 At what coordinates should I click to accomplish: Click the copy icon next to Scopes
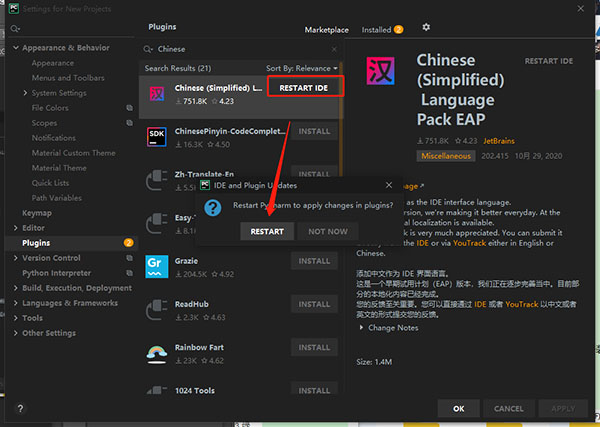pos(130,123)
